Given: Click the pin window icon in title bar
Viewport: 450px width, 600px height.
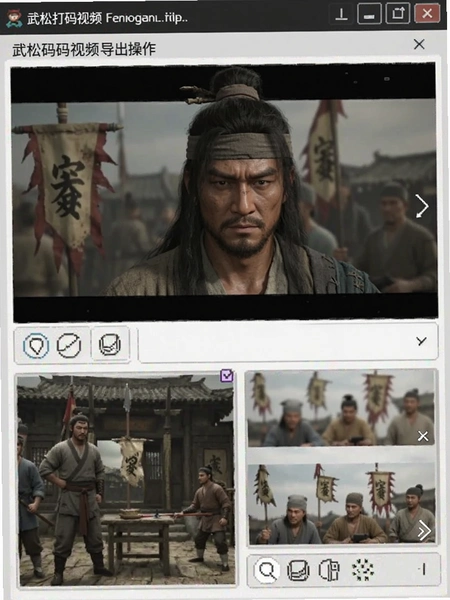Looking at the screenshot, I should (341, 15).
